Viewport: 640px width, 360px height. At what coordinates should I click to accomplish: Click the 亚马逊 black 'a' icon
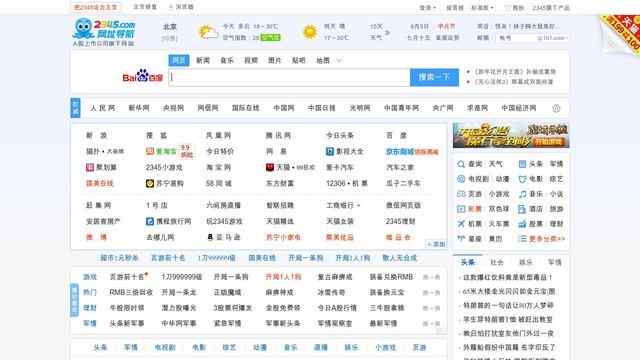(x=210, y=237)
